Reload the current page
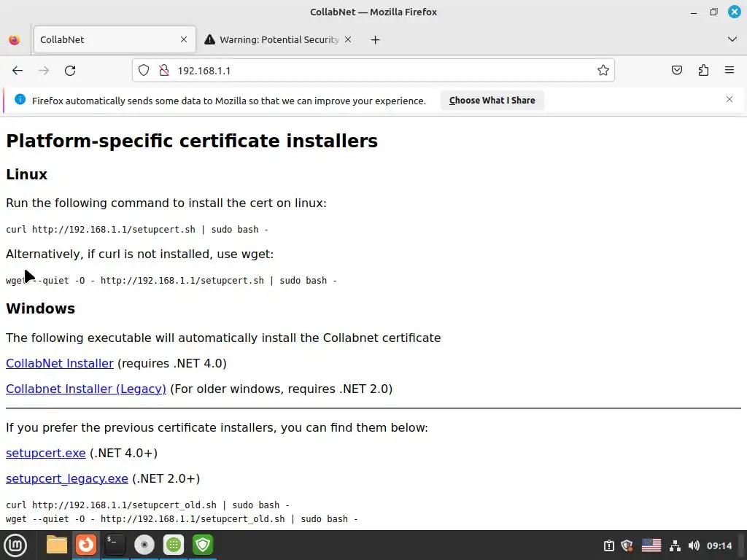 70,71
